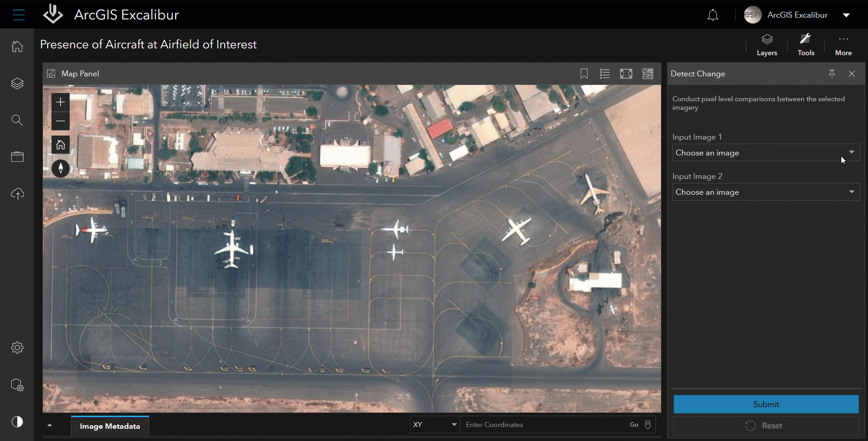The height and width of the screenshot is (441, 868).
Task: Zoom in using the plus button
Action: point(60,102)
